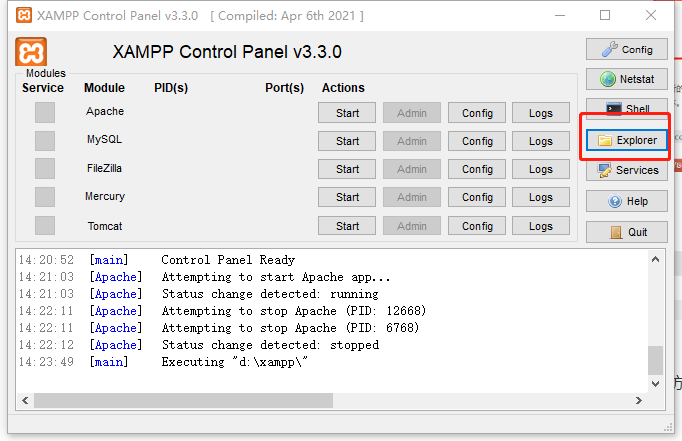
Task: Quit XAMPP using the Quit button
Action: point(626,232)
